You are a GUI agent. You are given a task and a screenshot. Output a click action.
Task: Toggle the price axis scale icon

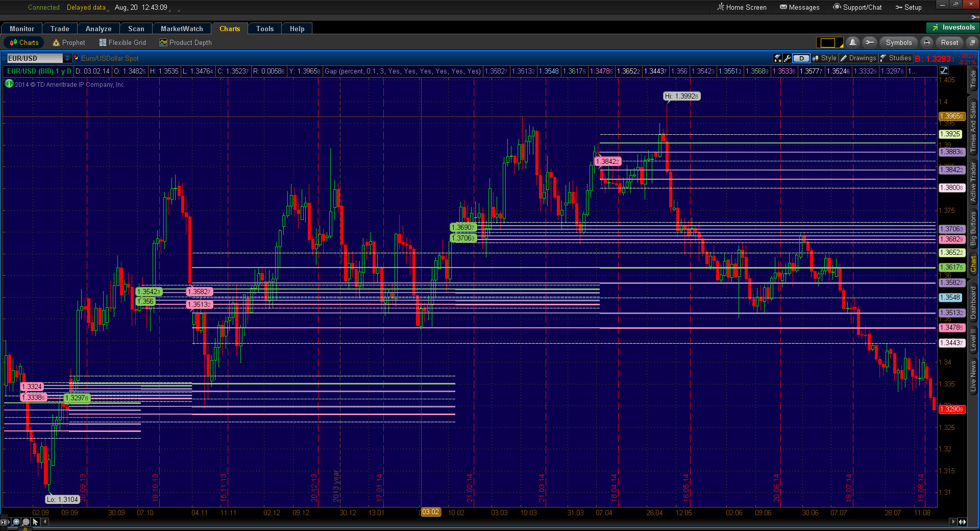tap(944, 70)
